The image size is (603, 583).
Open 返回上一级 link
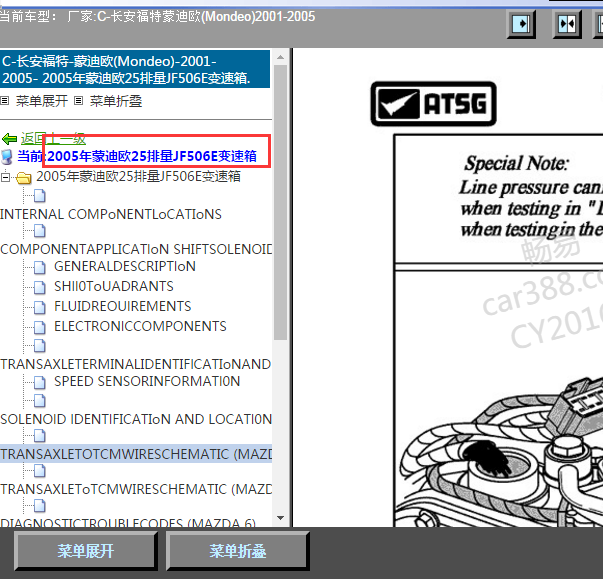click(53, 138)
